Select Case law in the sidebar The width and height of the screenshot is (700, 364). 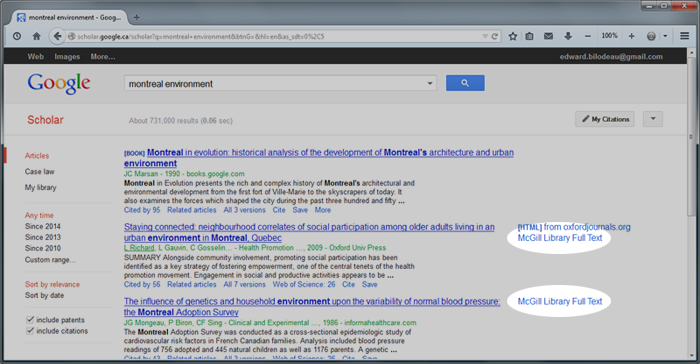39,172
